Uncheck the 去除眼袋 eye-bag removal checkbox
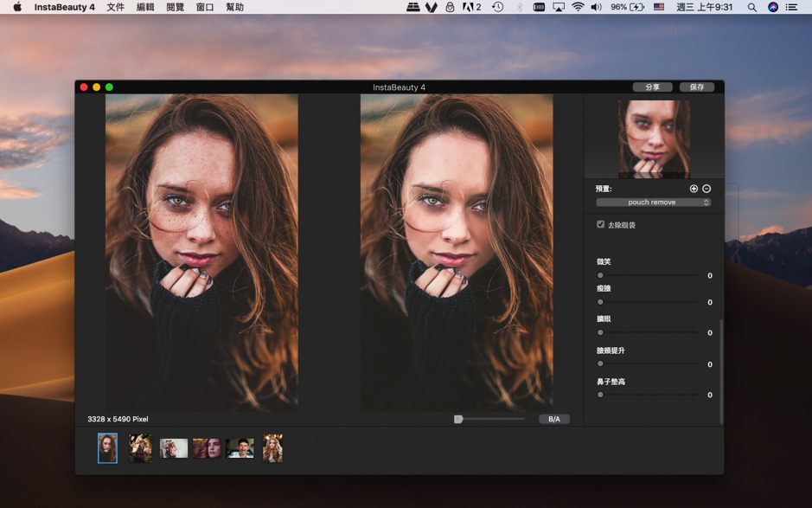This screenshot has height=508, width=812. (600, 223)
